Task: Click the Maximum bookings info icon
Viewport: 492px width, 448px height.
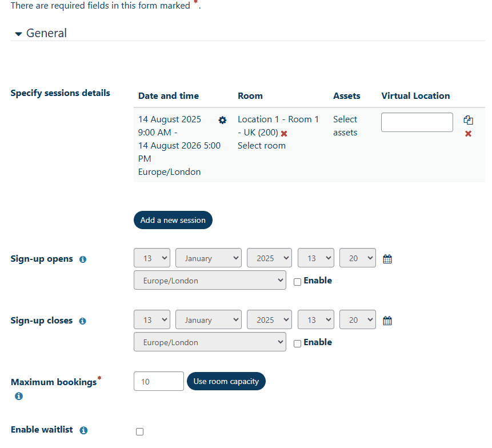Action: 18,396
